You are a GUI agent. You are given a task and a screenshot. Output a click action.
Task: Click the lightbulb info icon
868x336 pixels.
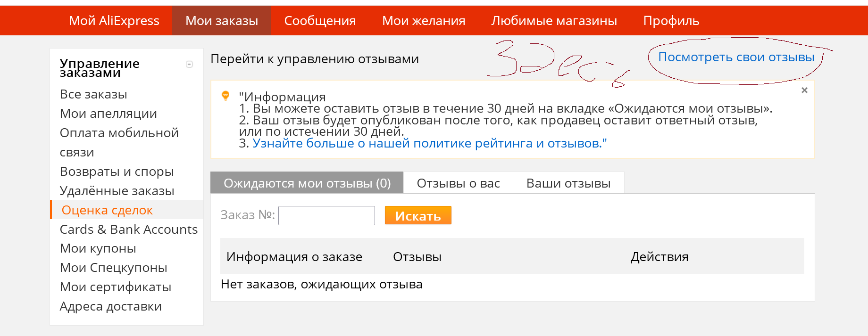225,96
